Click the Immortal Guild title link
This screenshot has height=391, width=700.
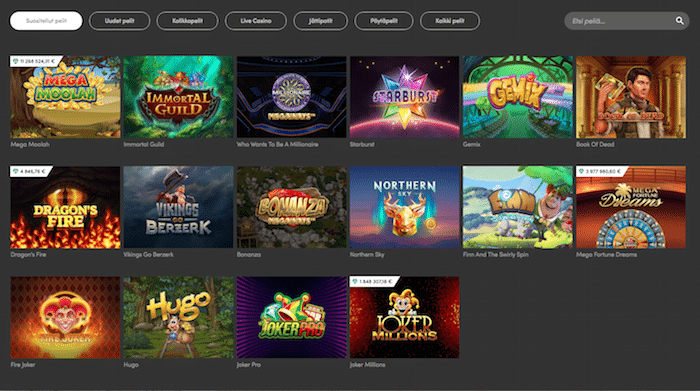point(144,145)
